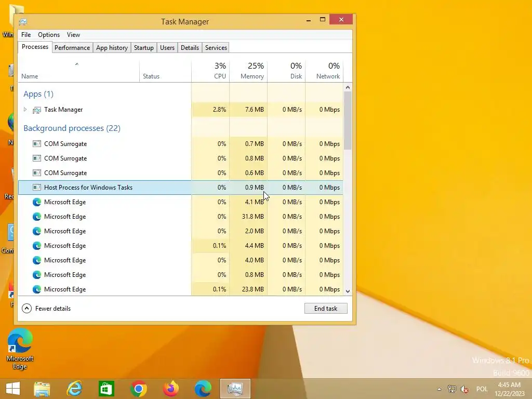The height and width of the screenshot is (399, 532).
Task: Click the 7.6 MB memory value
Action: tap(254, 110)
